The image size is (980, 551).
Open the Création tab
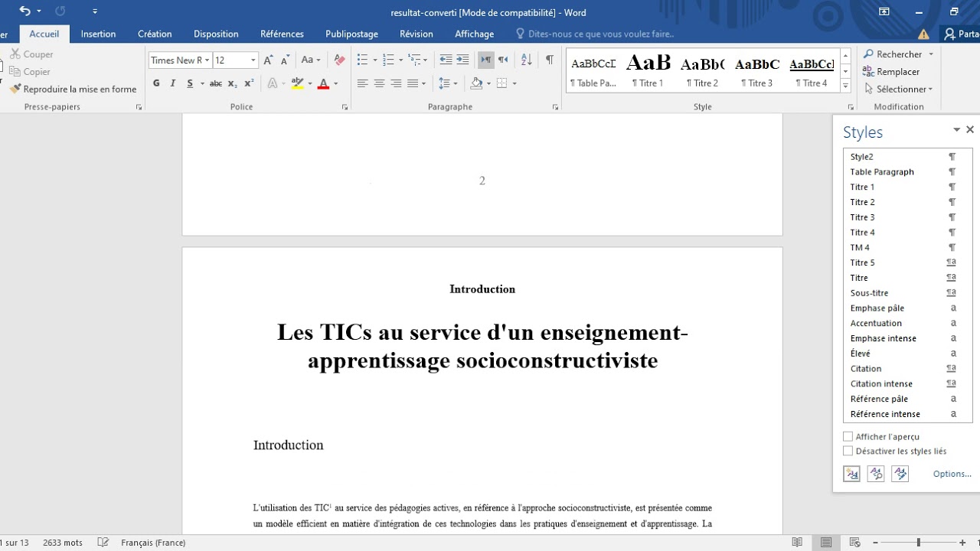(155, 34)
